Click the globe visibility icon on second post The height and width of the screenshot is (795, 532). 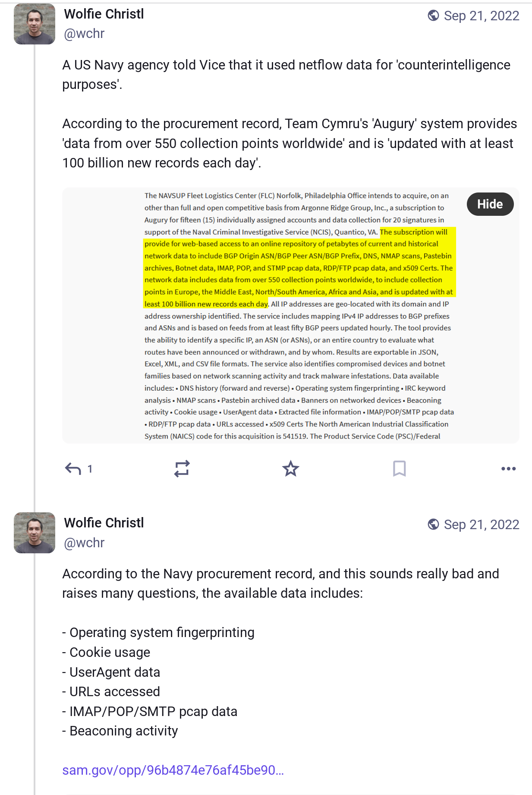(x=433, y=525)
